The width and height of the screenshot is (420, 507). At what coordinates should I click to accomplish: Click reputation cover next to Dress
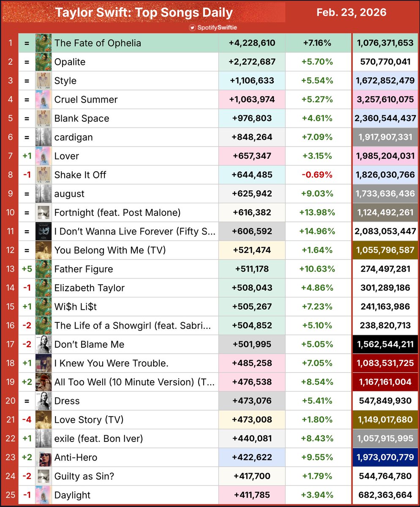coord(44,401)
